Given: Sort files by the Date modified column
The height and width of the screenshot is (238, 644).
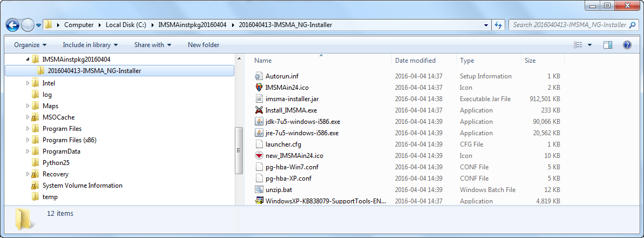Looking at the screenshot, I should pyautogui.click(x=415, y=61).
